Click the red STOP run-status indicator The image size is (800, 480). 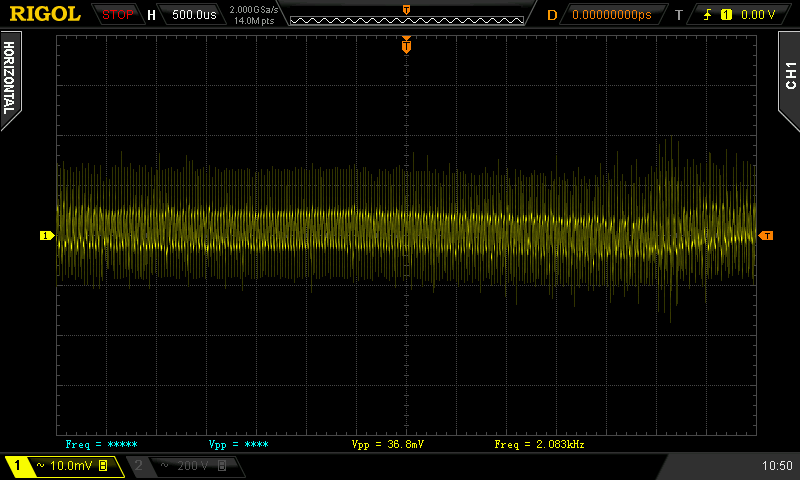[118, 15]
